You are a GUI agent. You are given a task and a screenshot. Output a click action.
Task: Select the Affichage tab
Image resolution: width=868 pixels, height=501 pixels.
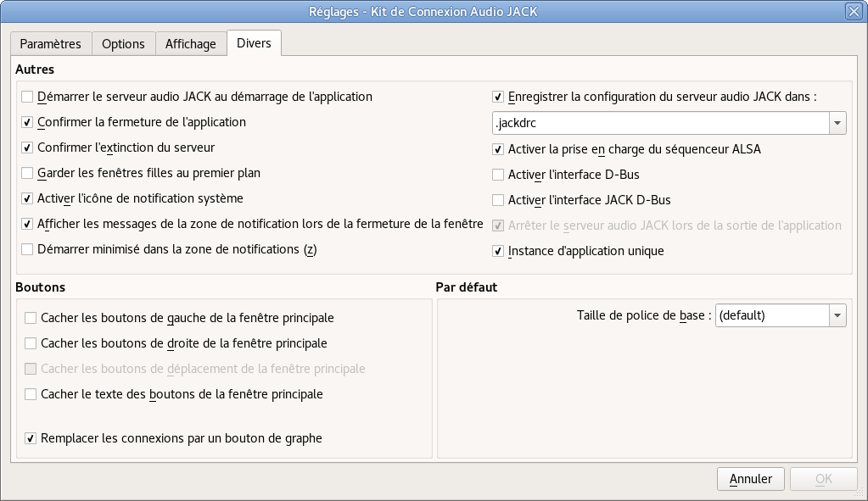(x=190, y=44)
